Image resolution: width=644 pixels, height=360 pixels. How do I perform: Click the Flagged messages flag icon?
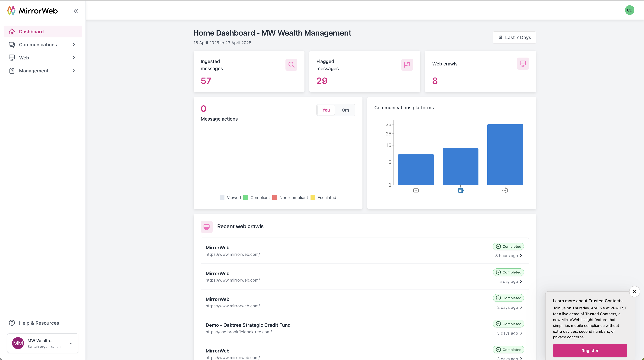pos(407,65)
